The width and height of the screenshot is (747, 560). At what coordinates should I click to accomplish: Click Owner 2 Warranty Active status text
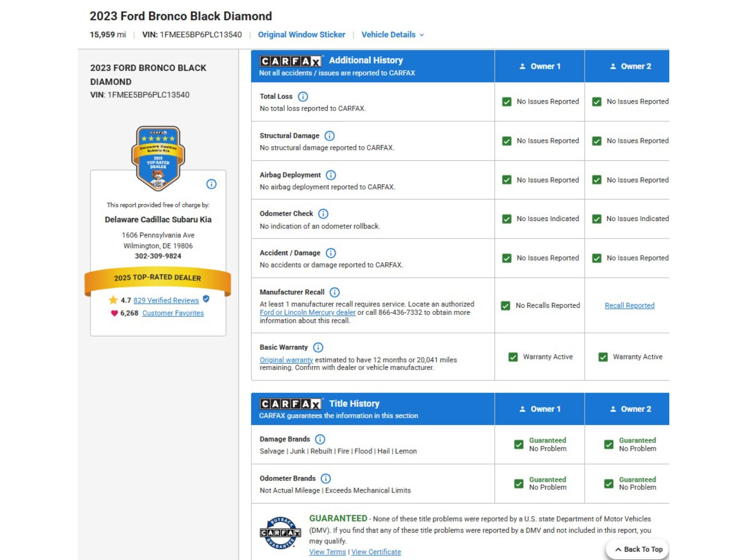click(x=638, y=357)
